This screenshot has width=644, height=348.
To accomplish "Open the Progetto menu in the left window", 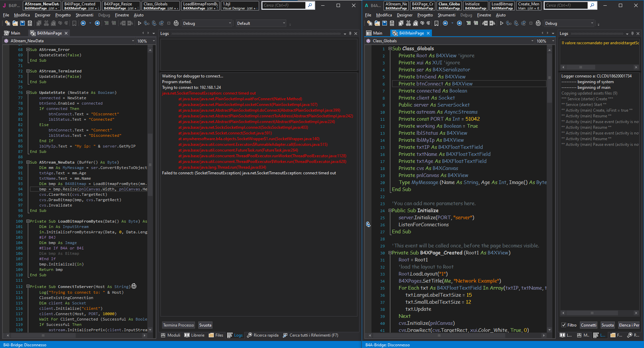I will pos(63,15).
